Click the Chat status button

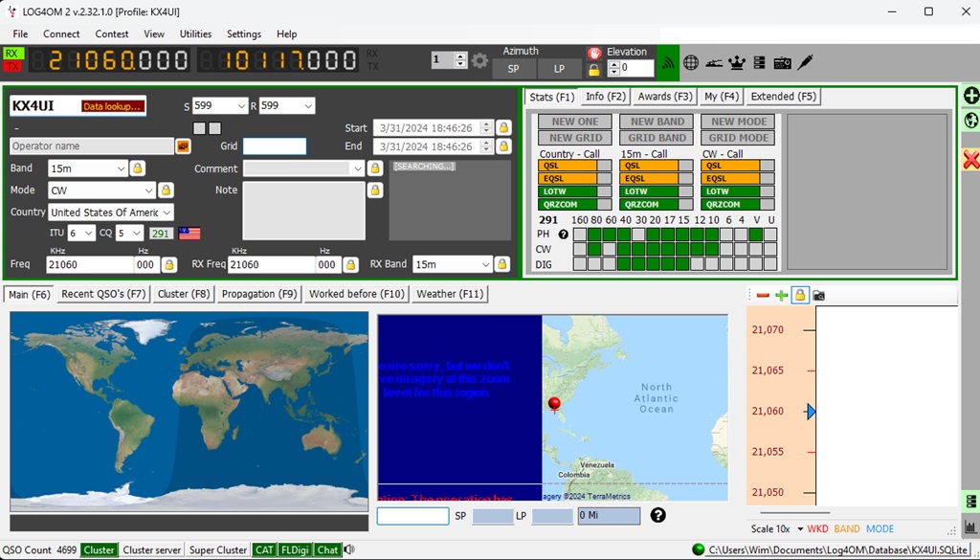(x=327, y=550)
